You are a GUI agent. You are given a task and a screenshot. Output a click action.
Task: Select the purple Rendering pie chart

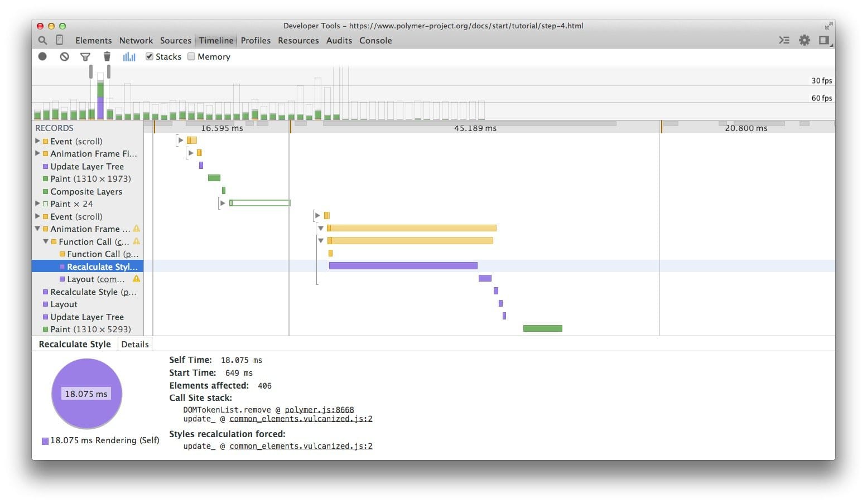(86, 394)
